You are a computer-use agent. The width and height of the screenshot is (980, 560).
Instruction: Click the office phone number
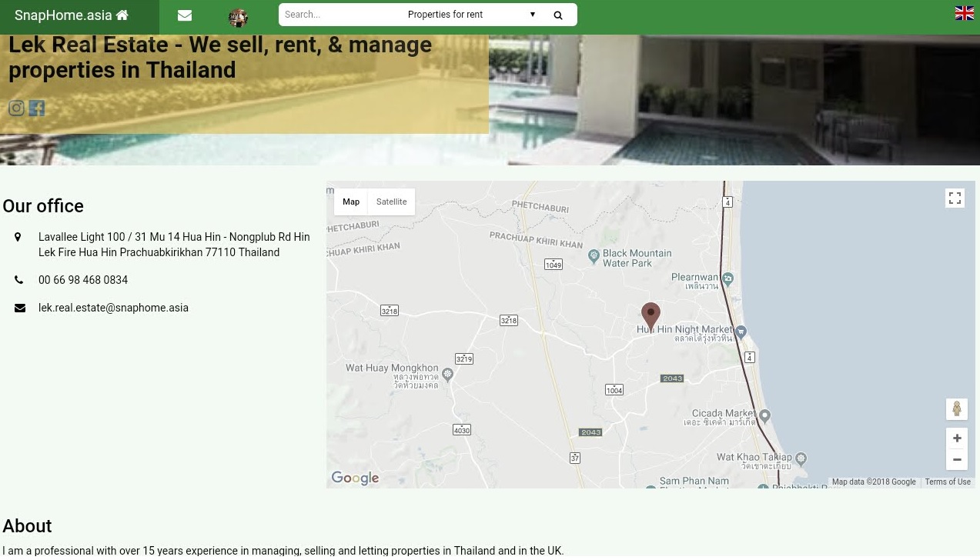[x=83, y=280]
